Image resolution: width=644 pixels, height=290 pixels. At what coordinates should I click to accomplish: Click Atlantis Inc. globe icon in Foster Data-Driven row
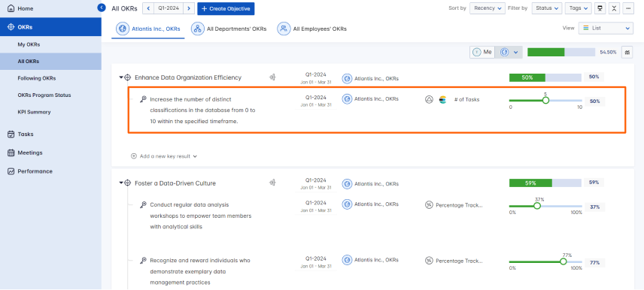347,184
